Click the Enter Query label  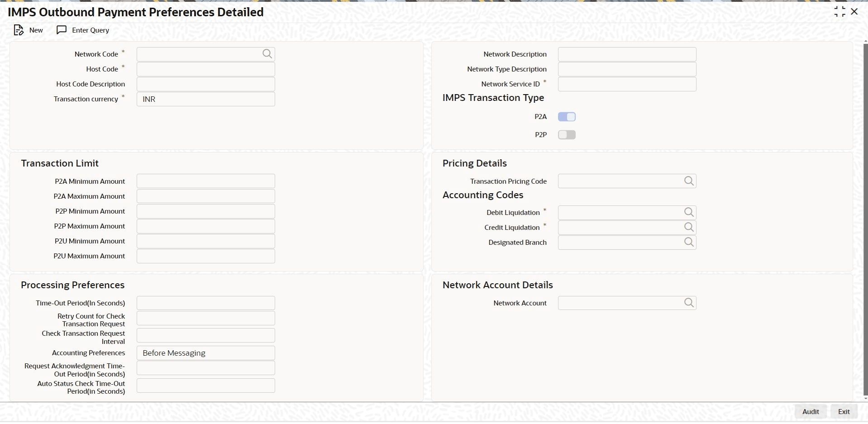pos(91,30)
